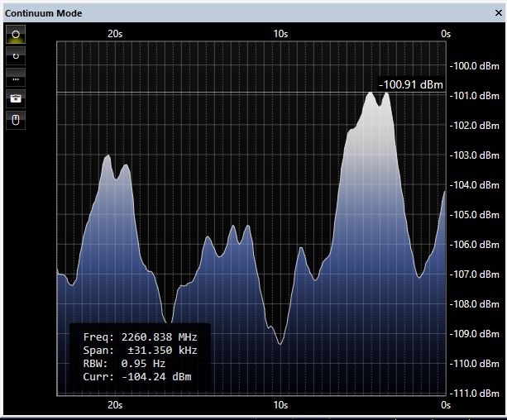The image size is (507, 420).
Task: Open the three-dots options button
Action: pyautogui.click(x=17, y=78)
